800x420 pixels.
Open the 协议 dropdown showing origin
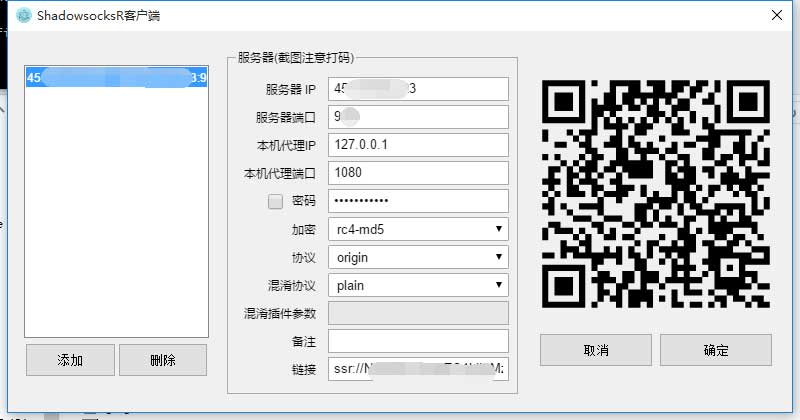(418, 257)
